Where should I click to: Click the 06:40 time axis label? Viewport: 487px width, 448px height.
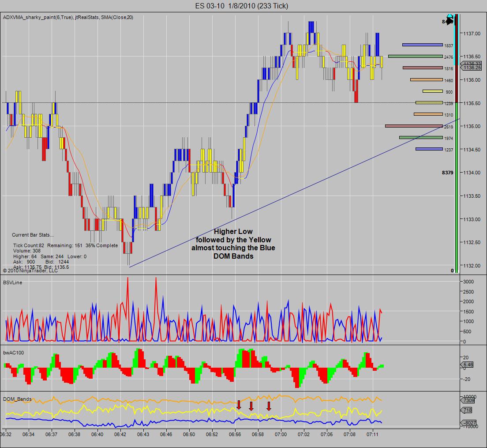[97, 434]
